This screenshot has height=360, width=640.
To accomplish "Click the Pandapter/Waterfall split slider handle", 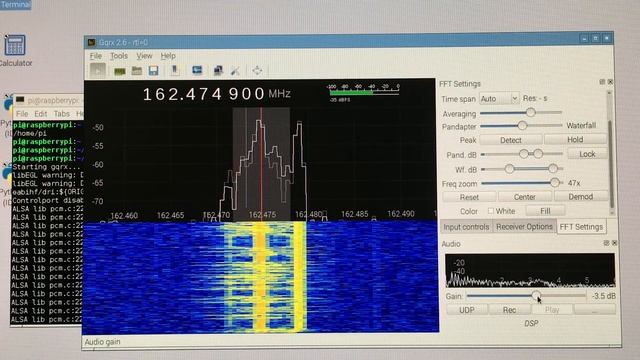I will coord(522,126).
